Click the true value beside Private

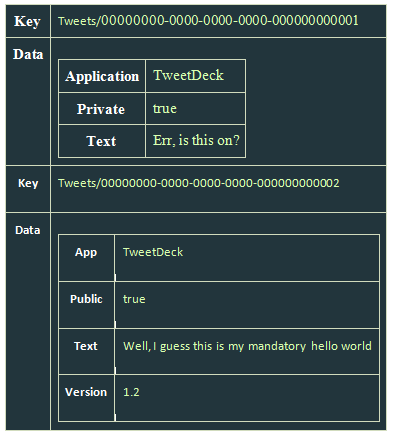[x=165, y=109]
